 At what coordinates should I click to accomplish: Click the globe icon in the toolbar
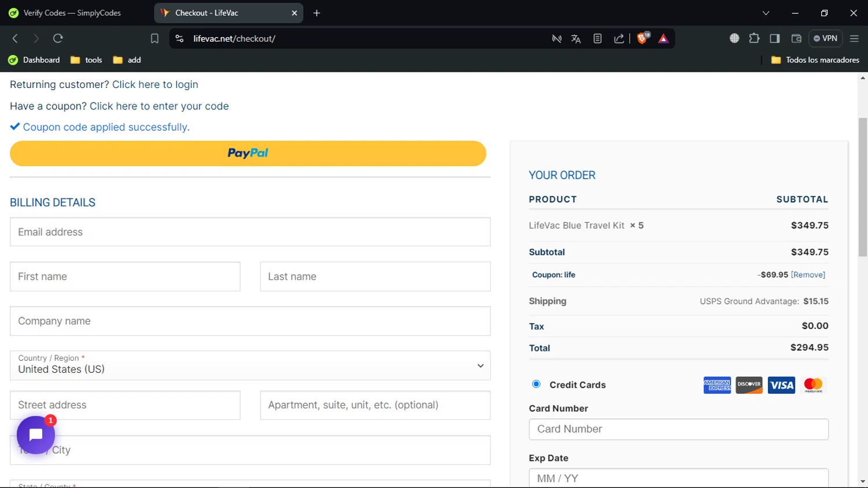[734, 38]
